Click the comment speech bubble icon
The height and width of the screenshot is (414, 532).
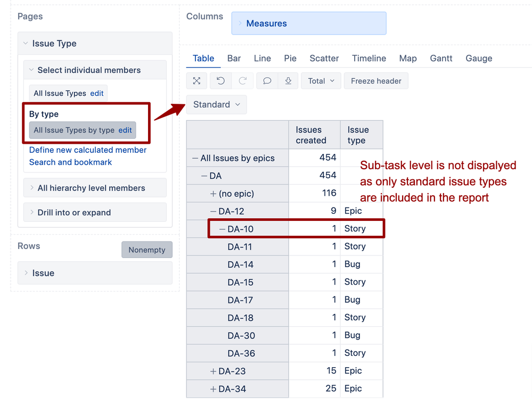click(267, 81)
